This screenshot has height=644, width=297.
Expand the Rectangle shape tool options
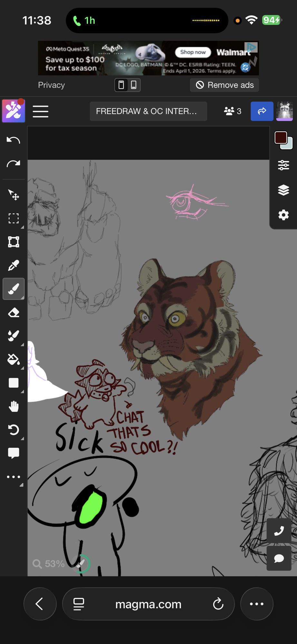[x=22, y=392]
